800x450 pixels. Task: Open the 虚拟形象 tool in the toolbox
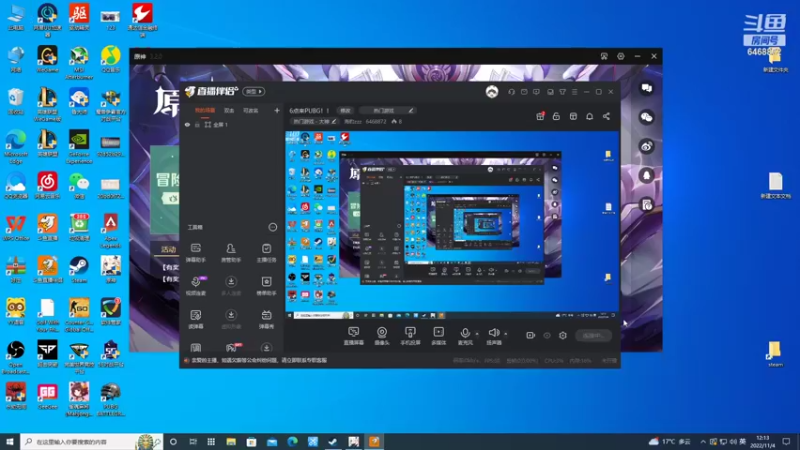click(231, 319)
